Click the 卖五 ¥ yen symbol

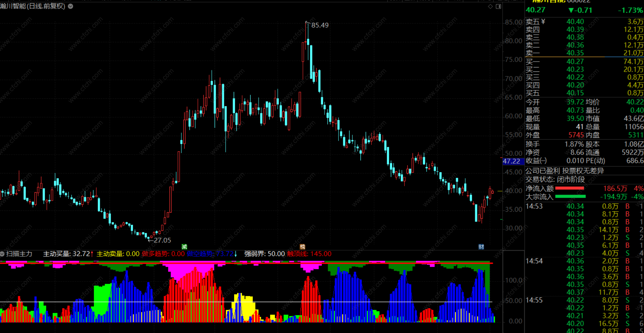[543, 22]
